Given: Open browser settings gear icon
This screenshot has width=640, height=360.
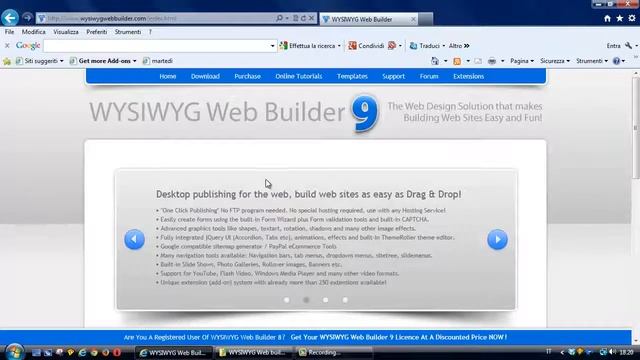Looking at the screenshot, I should (632, 18).
